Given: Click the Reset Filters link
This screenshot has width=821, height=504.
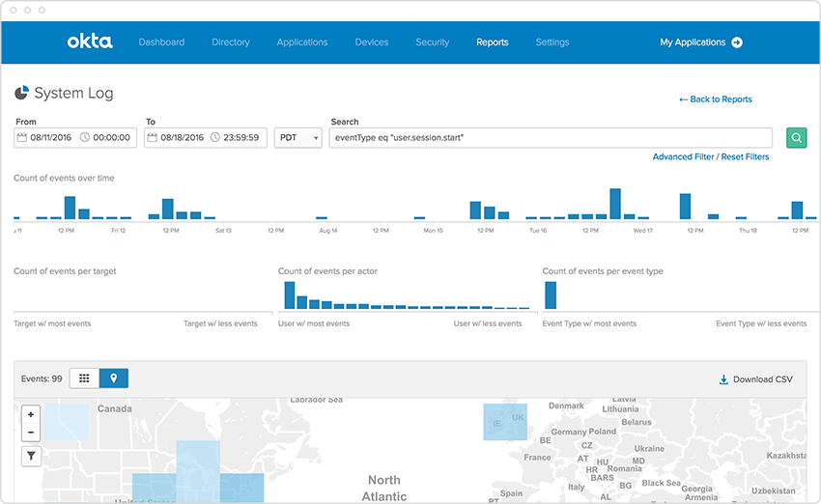Looking at the screenshot, I should pyautogui.click(x=745, y=156).
